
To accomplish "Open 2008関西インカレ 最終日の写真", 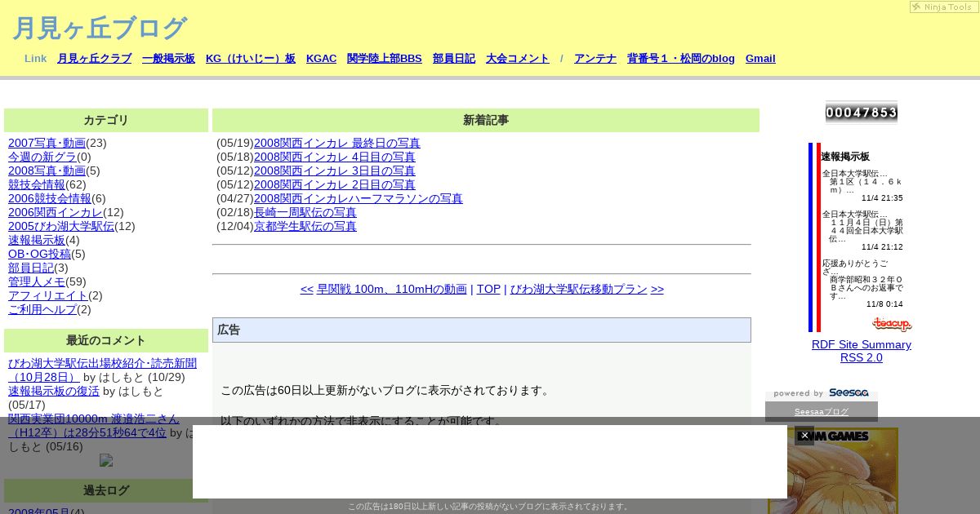I will pyautogui.click(x=337, y=143).
